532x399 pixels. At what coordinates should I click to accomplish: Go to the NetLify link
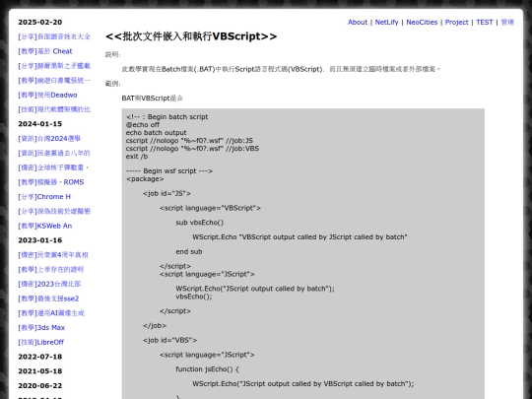click(386, 22)
